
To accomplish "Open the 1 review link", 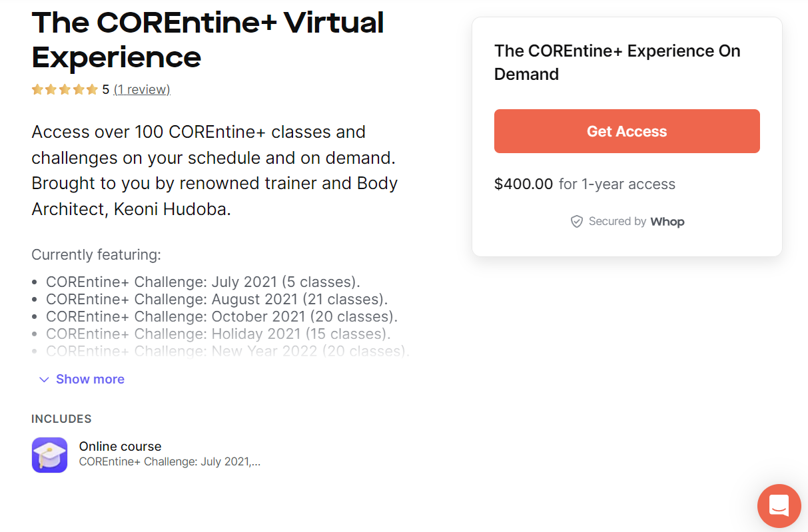I will (x=141, y=89).
